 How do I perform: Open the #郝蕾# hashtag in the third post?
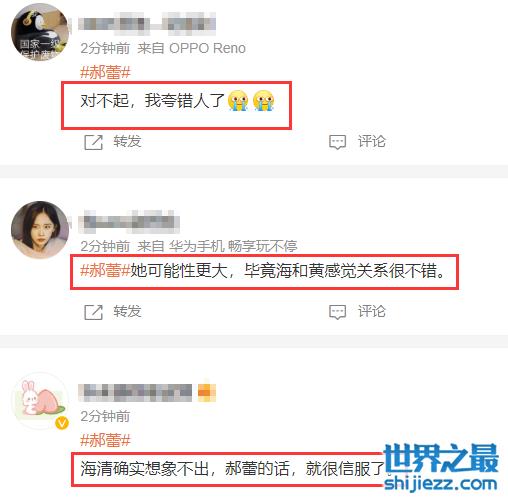pyautogui.click(x=105, y=440)
